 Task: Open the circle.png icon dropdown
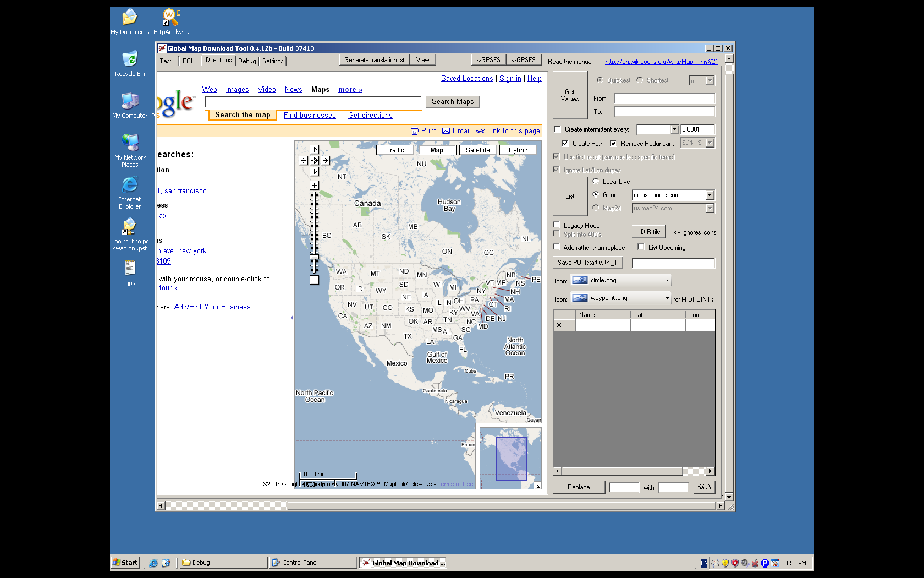pyautogui.click(x=667, y=280)
